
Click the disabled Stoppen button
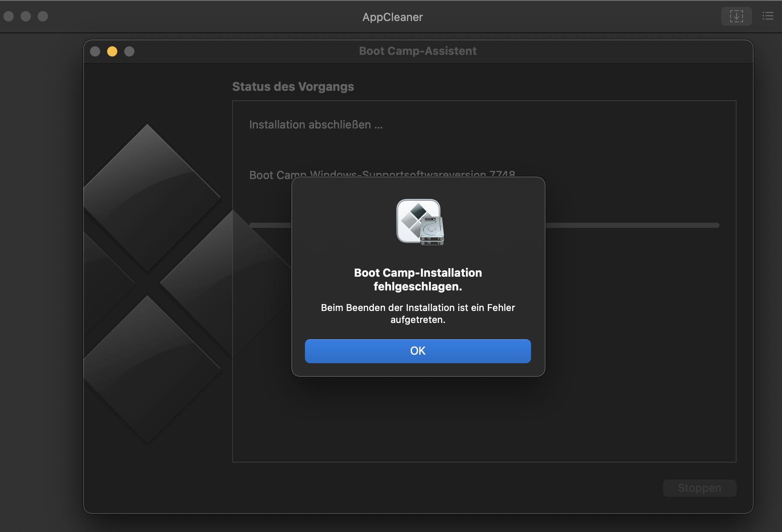coord(699,488)
